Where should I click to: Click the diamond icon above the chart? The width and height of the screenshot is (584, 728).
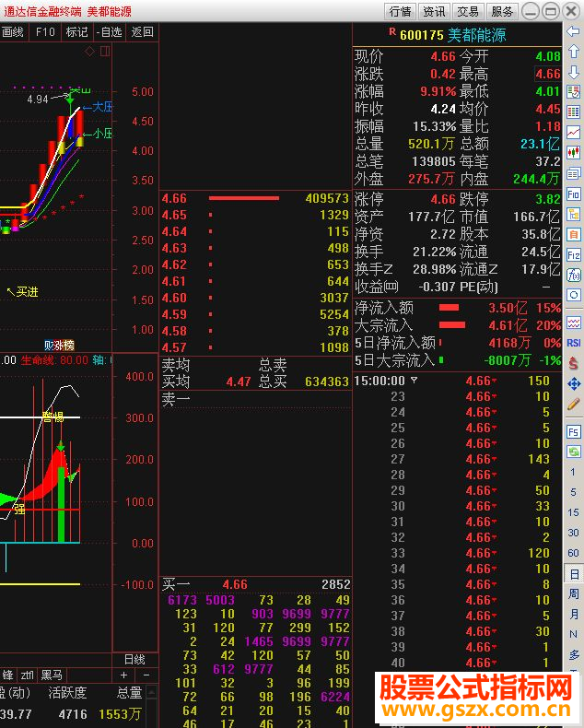click(x=89, y=51)
